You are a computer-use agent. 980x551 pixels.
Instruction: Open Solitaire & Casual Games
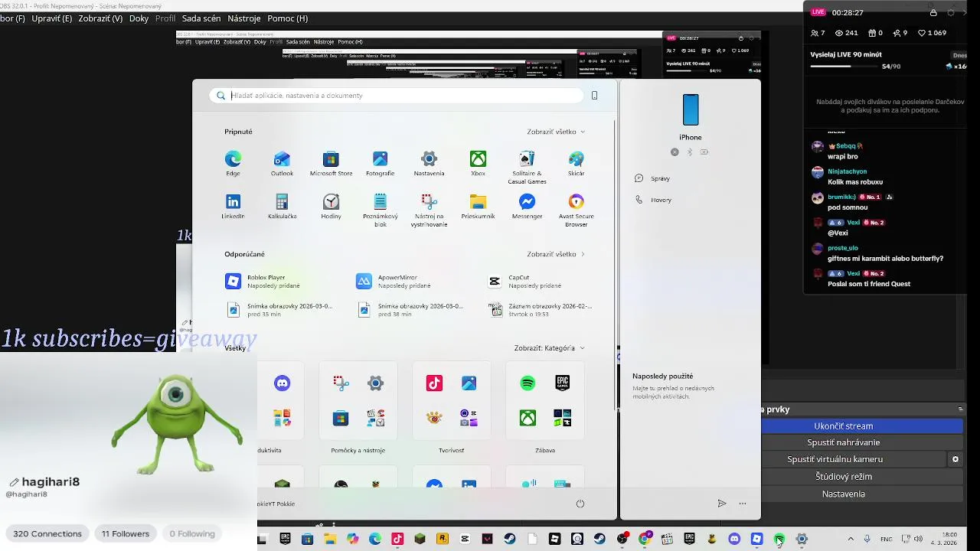(x=527, y=167)
